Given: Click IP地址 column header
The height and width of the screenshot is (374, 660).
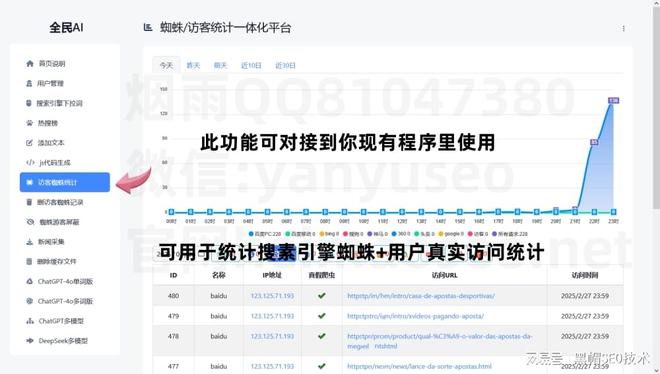Looking at the screenshot, I should (272, 275).
